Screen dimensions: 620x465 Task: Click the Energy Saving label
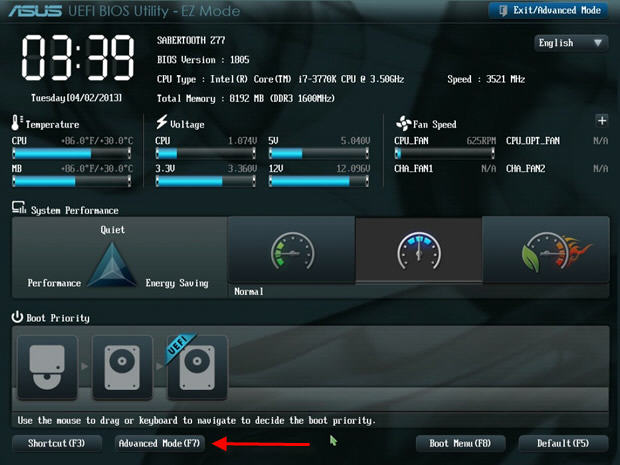pyautogui.click(x=177, y=283)
